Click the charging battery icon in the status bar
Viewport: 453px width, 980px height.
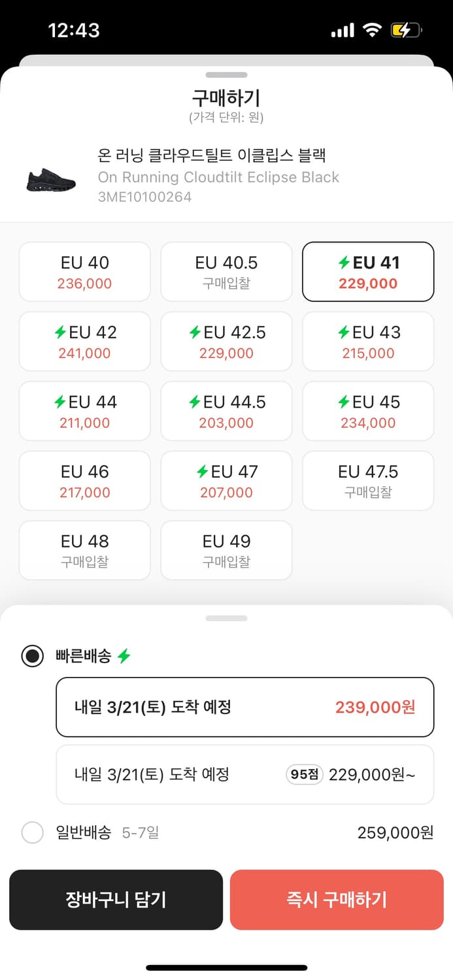tap(405, 30)
